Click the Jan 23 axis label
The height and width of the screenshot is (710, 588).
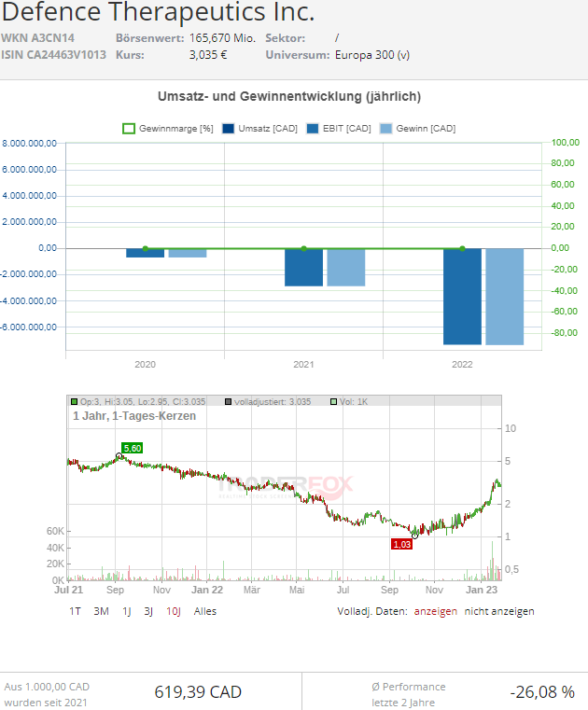point(482,590)
